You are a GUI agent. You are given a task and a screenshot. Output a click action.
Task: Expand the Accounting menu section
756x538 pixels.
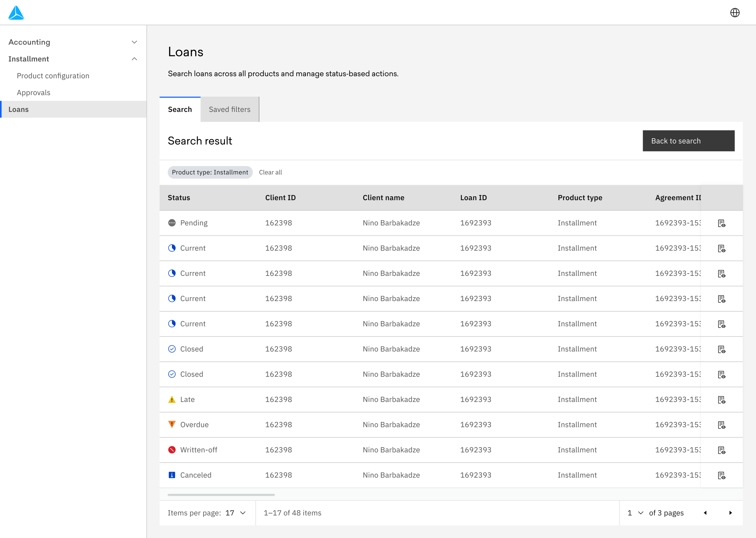tap(73, 42)
